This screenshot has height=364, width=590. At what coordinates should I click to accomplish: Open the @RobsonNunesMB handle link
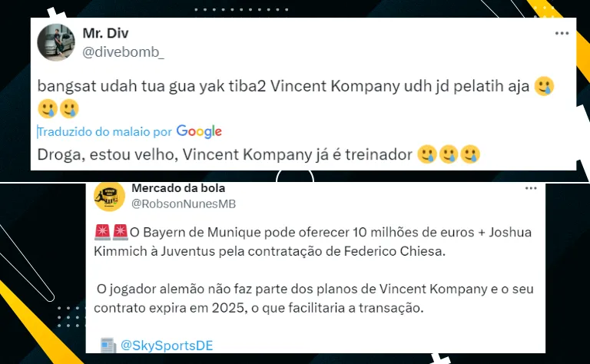click(x=184, y=204)
